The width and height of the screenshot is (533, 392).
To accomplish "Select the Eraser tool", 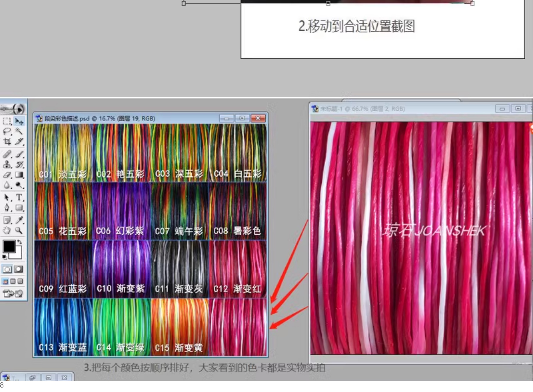I will (7, 175).
